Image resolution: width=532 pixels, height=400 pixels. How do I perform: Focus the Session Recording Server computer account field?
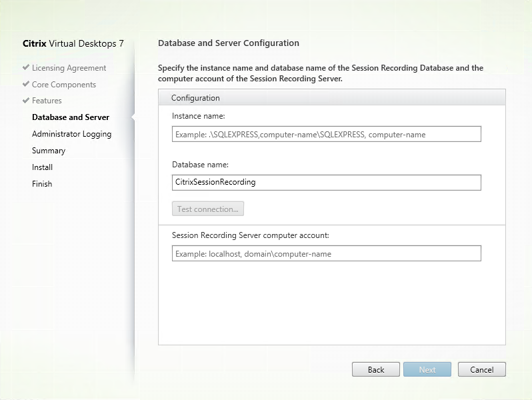click(326, 253)
